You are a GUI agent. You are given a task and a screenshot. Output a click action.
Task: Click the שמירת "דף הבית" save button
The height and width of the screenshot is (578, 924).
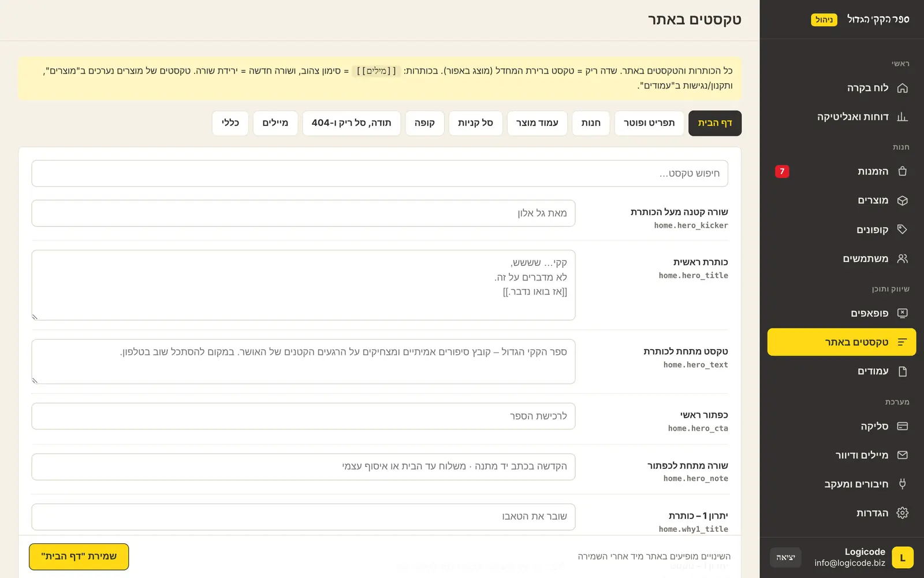(x=79, y=557)
